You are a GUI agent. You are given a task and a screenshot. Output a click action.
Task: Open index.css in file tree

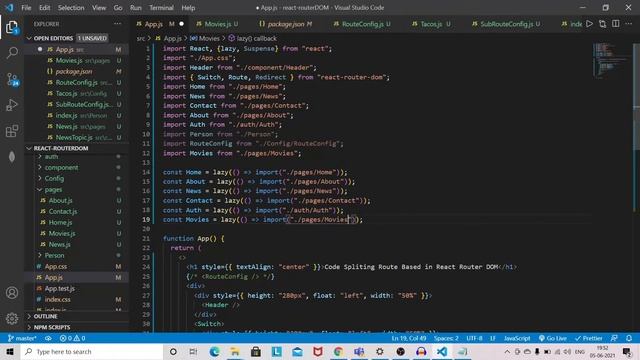tap(58, 300)
